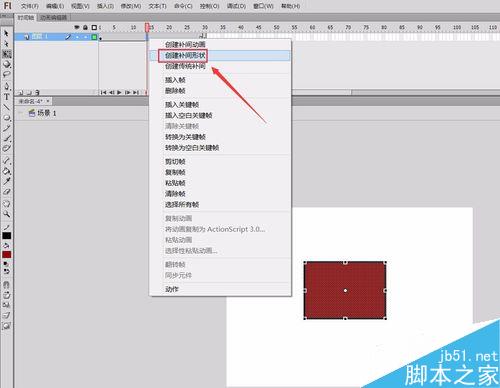Toggle visibility dot for 图层 1
Screen dimensions: 500x388
[77, 37]
